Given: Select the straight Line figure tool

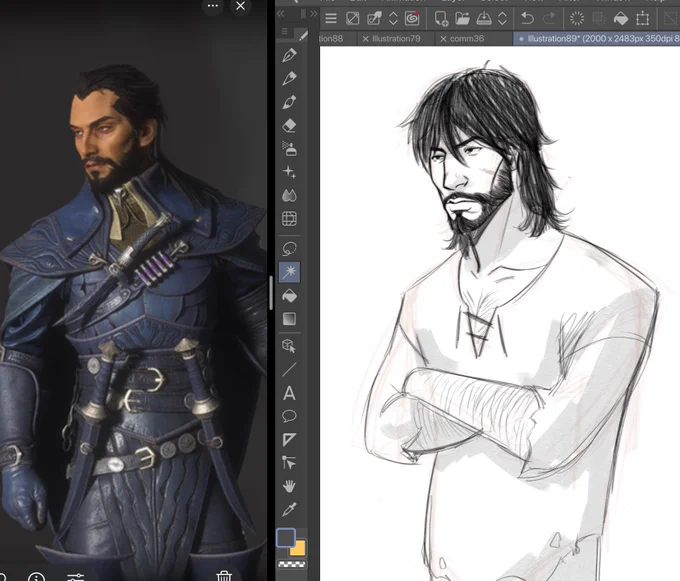Looking at the screenshot, I should (x=289, y=369).
